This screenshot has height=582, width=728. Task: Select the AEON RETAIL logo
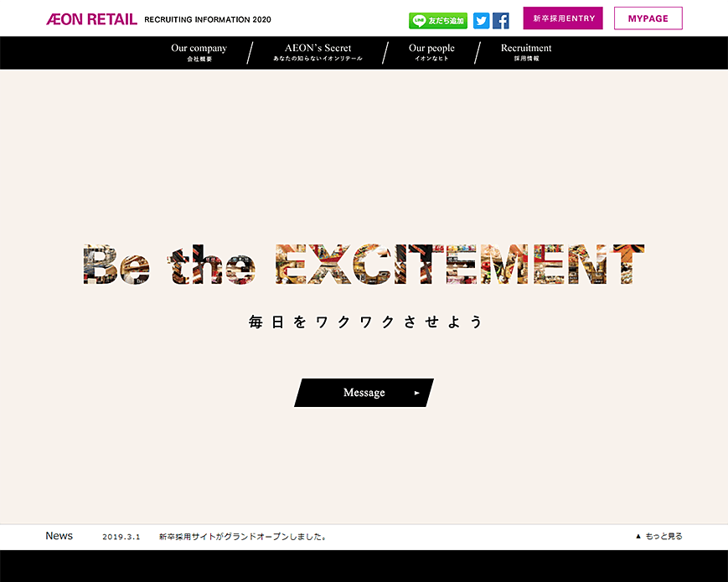tap(89, 18)
